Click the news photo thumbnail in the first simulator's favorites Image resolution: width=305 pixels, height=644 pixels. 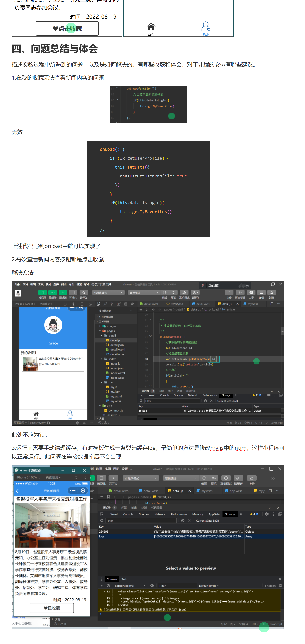coord(30,363)
